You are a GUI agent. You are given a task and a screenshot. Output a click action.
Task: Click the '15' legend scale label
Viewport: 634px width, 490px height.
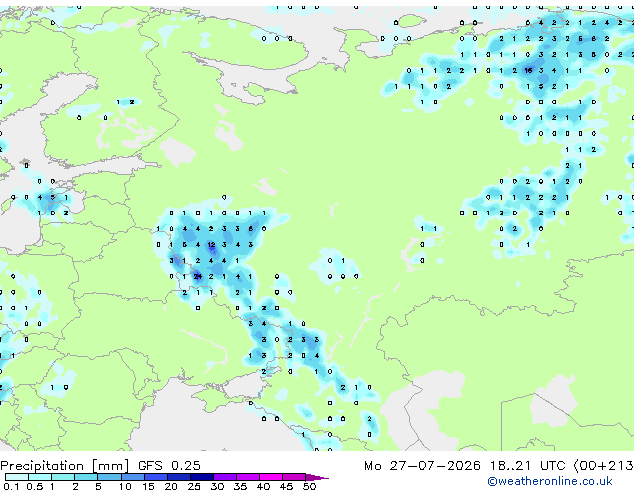tap(148, 486)
